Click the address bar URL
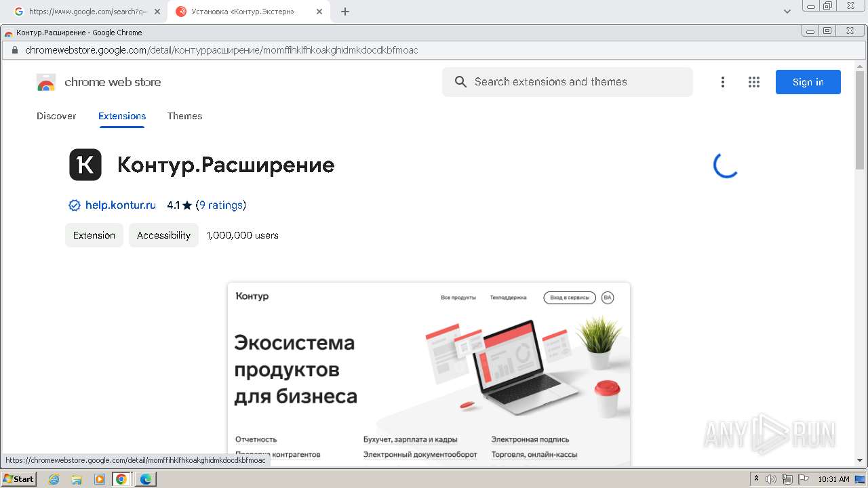The height and width of the screenshot is (488, 868). [222, 50]
